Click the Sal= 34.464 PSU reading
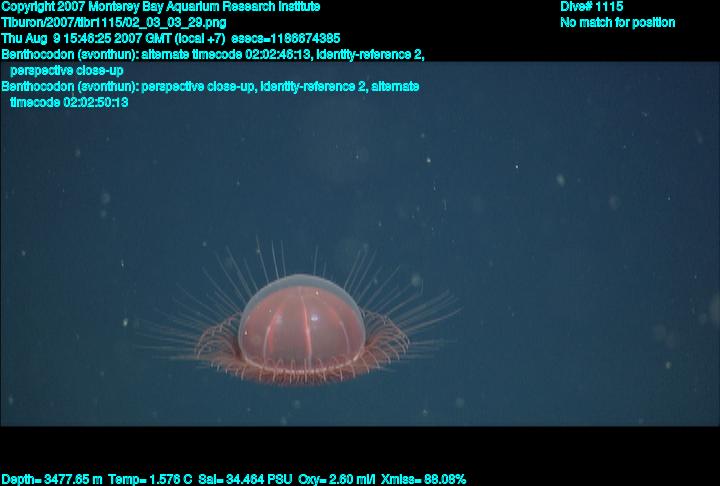 click(245, 479)
